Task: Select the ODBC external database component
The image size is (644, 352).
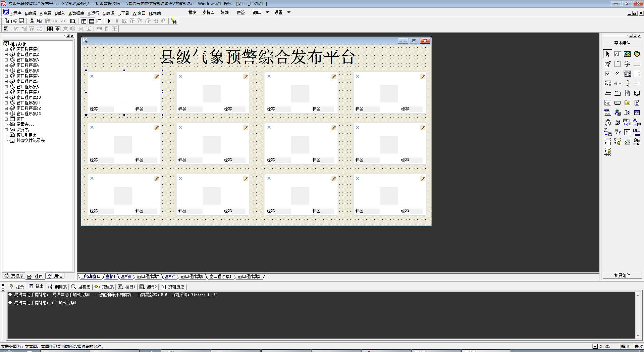Action: (x=637, y=142)
